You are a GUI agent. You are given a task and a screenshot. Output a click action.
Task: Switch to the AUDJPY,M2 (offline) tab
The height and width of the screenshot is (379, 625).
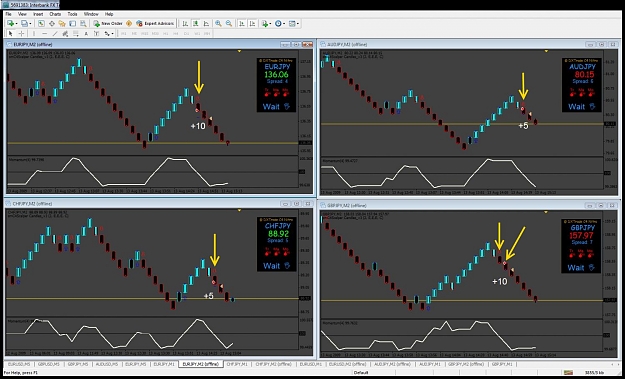(392, 364)
